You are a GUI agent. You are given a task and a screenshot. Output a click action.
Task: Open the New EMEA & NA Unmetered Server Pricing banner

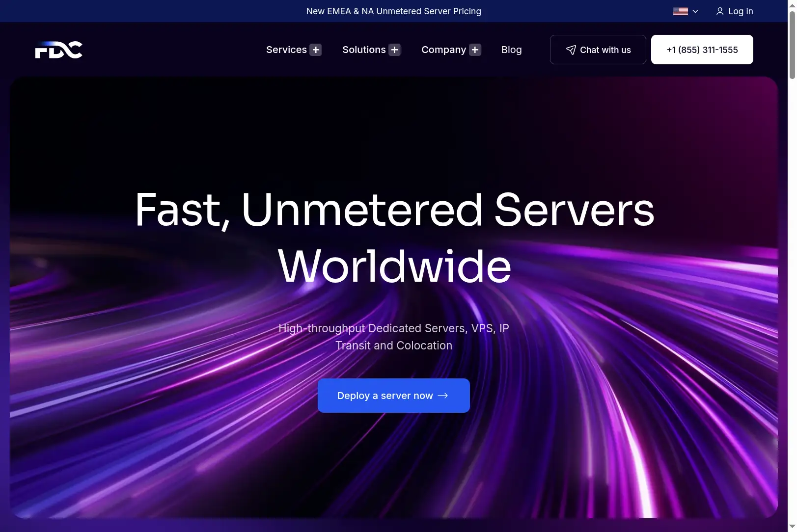pos(393,11)
